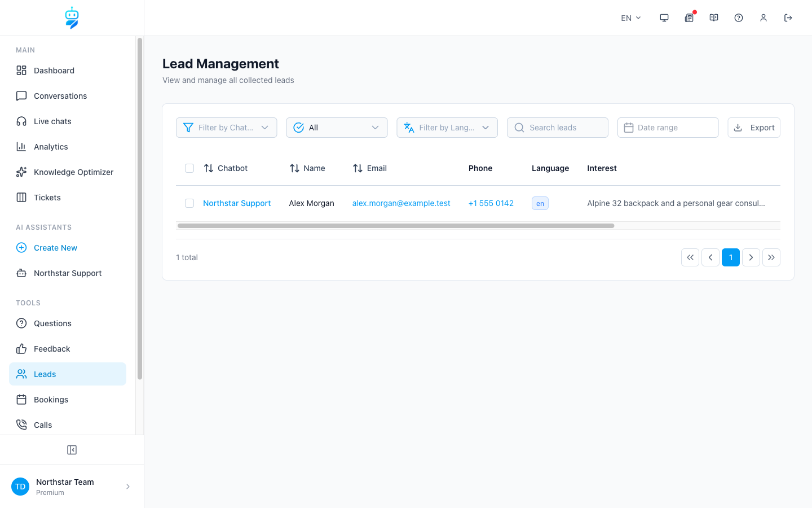This screenshot has height=508, width=812.
Task: Click the Phone column header
Action: coord(480,168)
